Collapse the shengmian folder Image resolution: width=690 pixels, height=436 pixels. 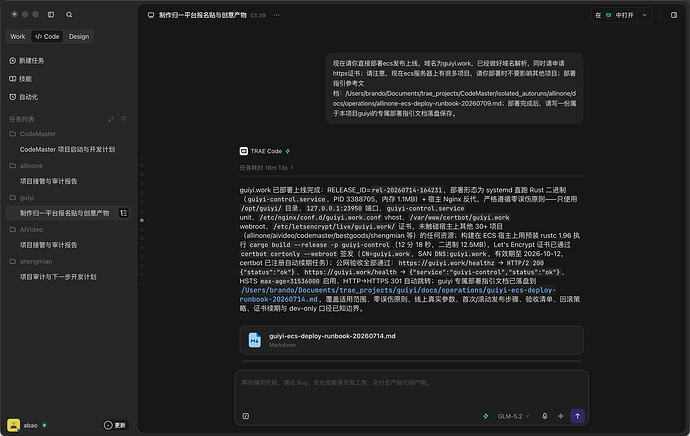31,261
